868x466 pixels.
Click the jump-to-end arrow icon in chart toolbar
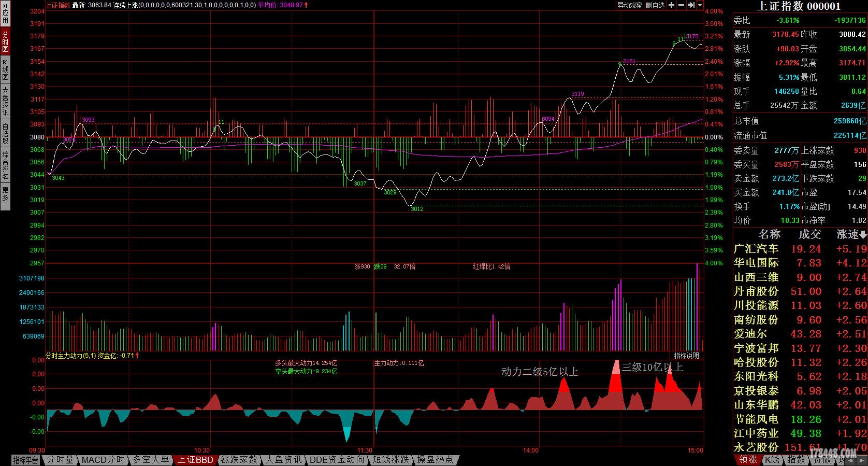tap(691, 5)
